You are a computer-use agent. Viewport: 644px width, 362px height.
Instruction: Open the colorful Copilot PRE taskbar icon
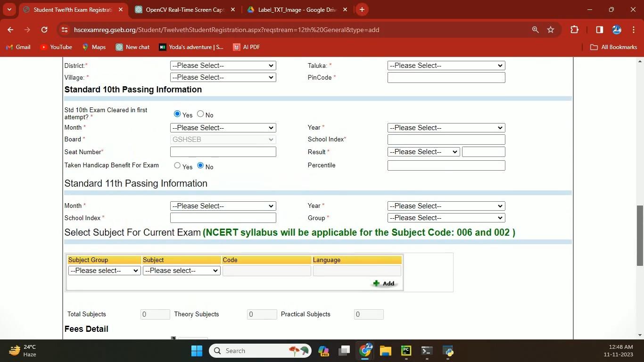[323, 351]
